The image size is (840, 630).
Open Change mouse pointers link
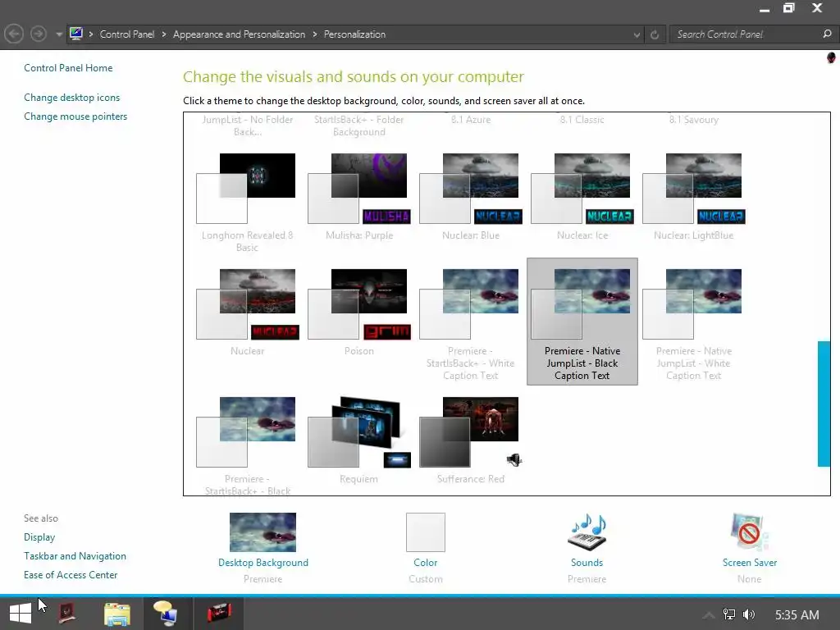(75, 116)
